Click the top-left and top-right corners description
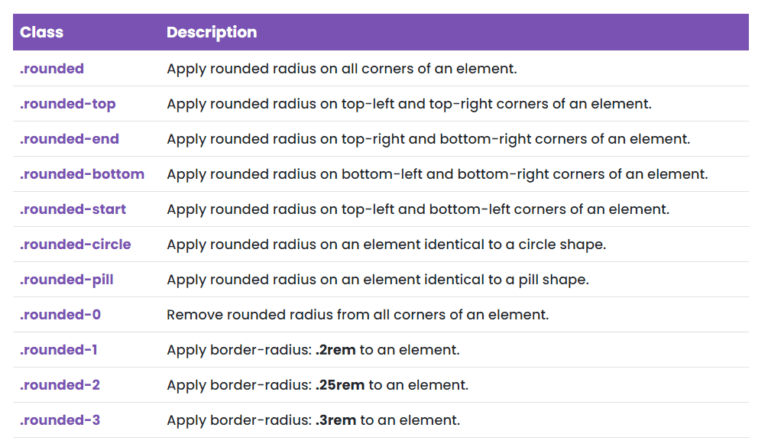This screenshot has width=768, height=447. 409,104
